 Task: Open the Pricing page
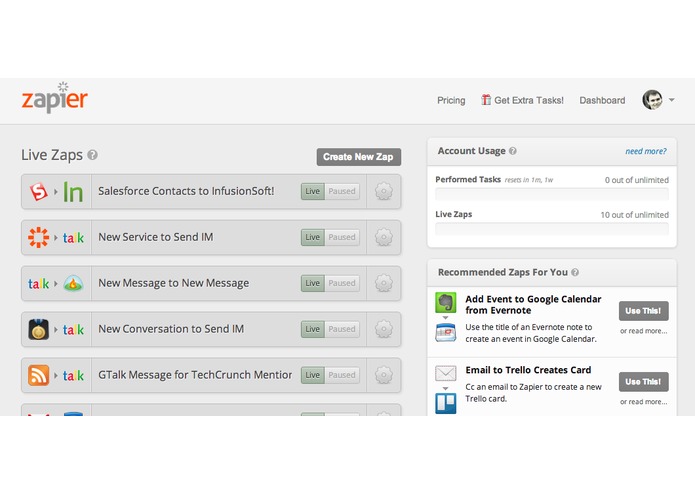451,101
